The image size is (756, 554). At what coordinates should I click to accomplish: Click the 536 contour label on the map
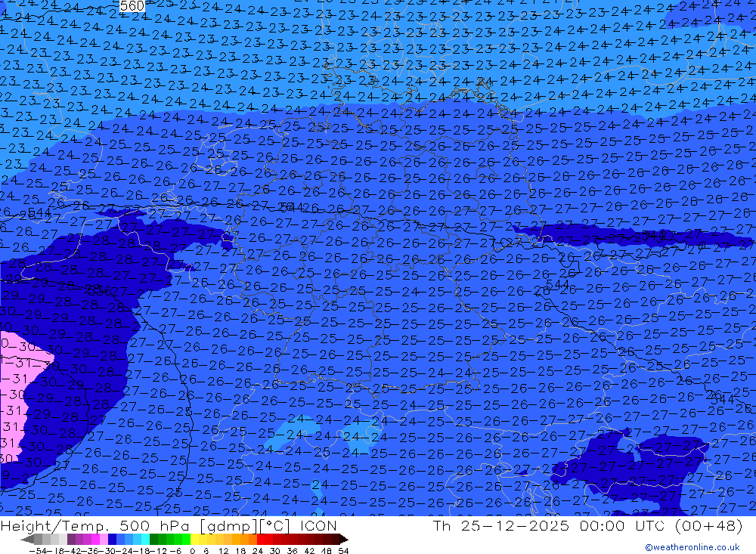tap(100, 291)
